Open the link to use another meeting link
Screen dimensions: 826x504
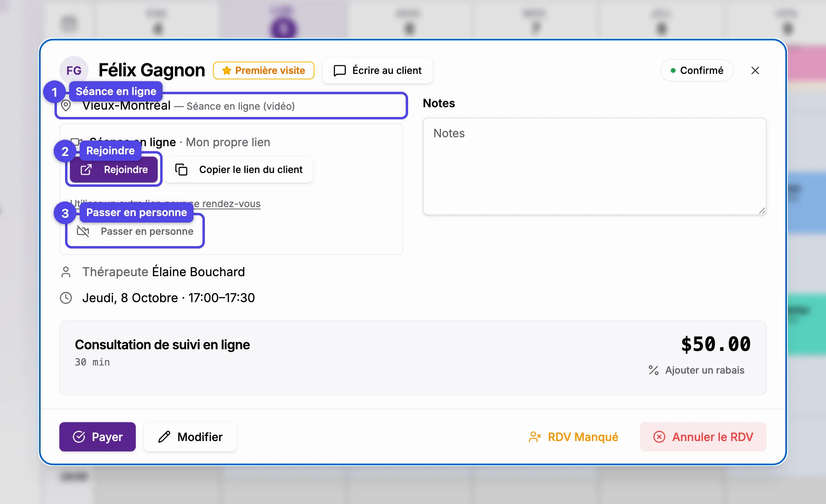[165, 203]
